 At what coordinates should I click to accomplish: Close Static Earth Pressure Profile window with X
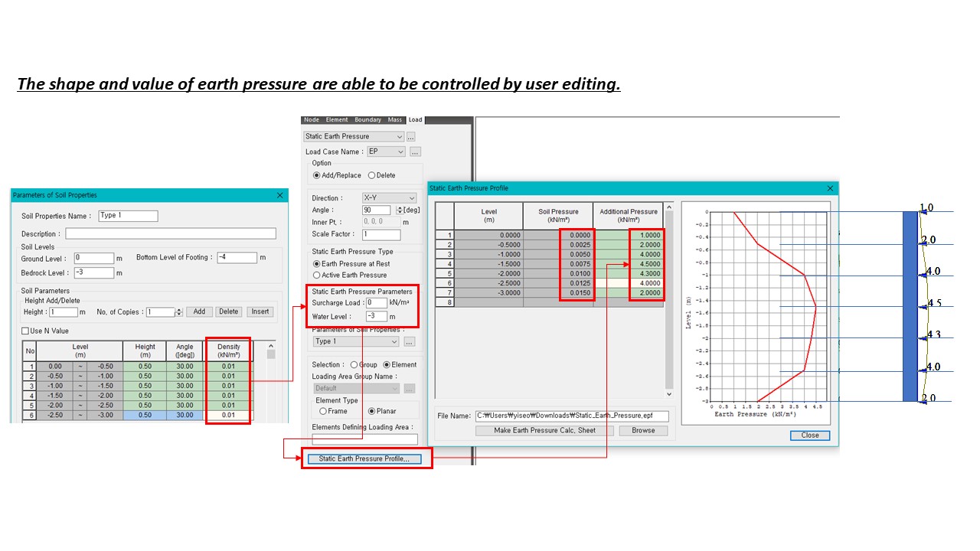[x=830, y=188]
